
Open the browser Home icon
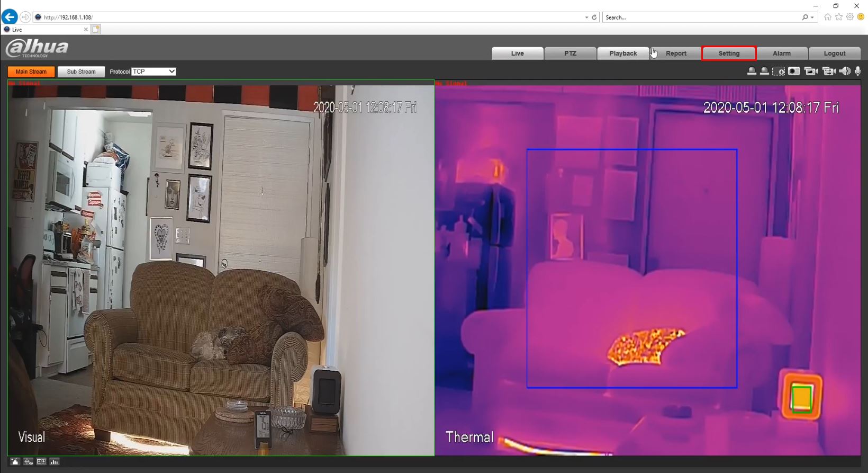828,17
